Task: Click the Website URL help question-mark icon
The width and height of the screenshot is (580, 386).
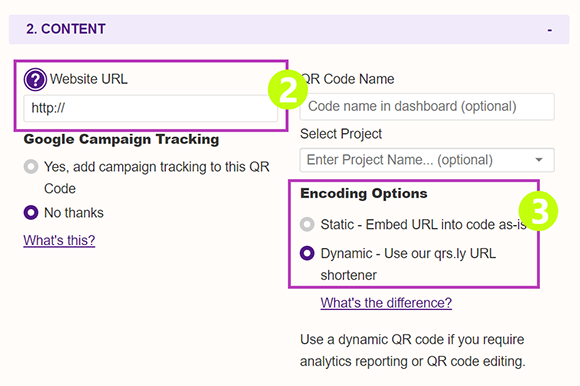Action: (x=35, y=79)
